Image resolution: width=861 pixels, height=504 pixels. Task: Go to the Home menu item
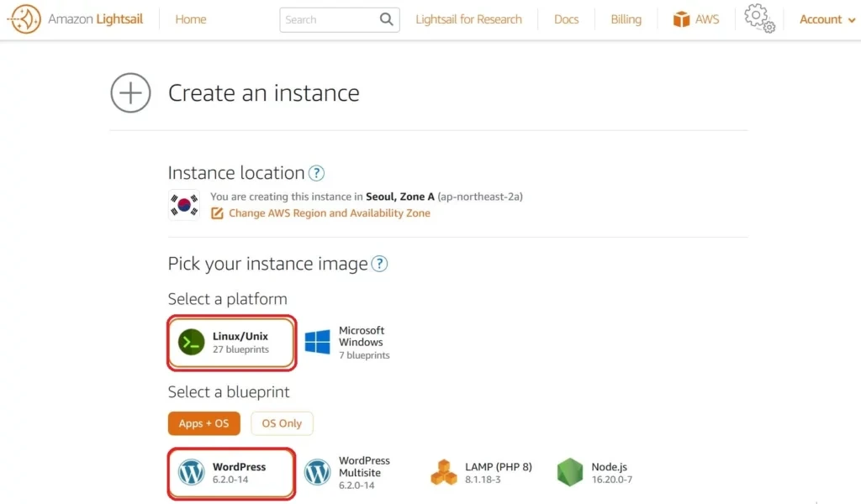190,18
